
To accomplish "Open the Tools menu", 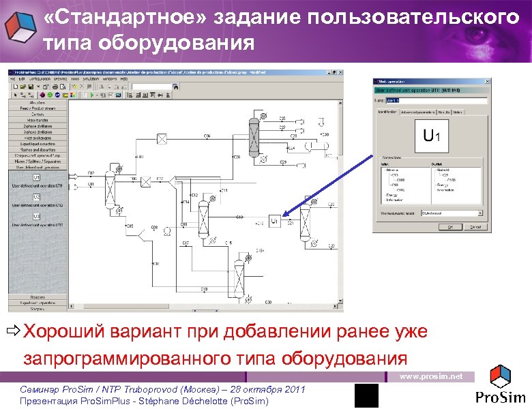I will point(75,78).
